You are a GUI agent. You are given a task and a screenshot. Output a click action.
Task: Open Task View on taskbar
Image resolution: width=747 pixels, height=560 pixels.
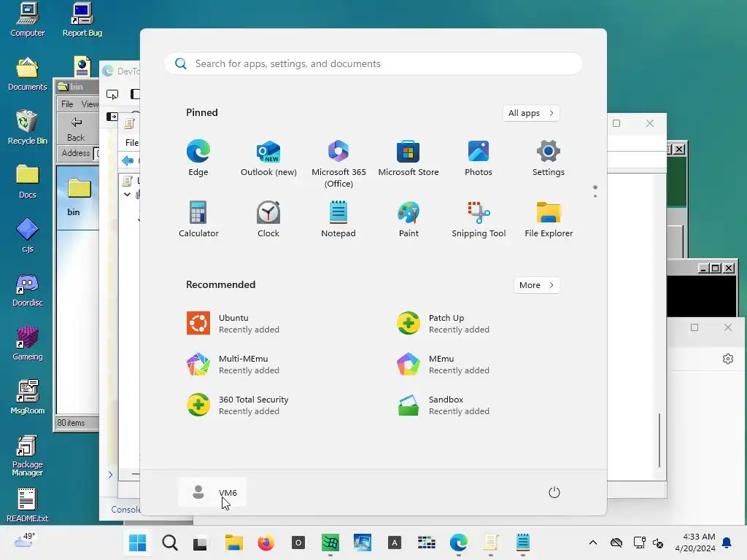click(200, 542)
